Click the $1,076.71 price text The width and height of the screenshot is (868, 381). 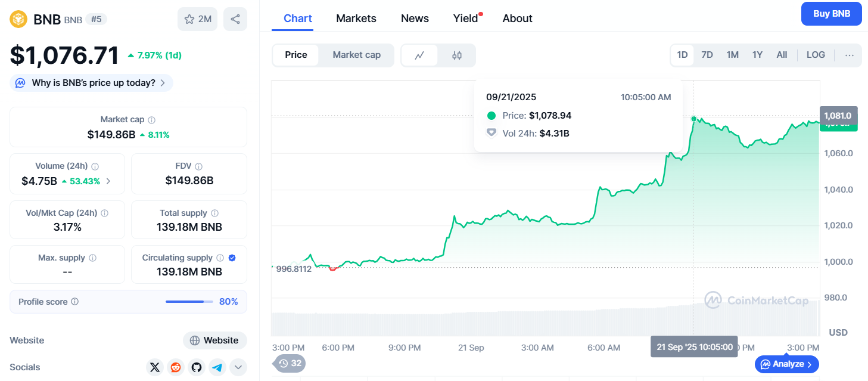pos(64,55)
